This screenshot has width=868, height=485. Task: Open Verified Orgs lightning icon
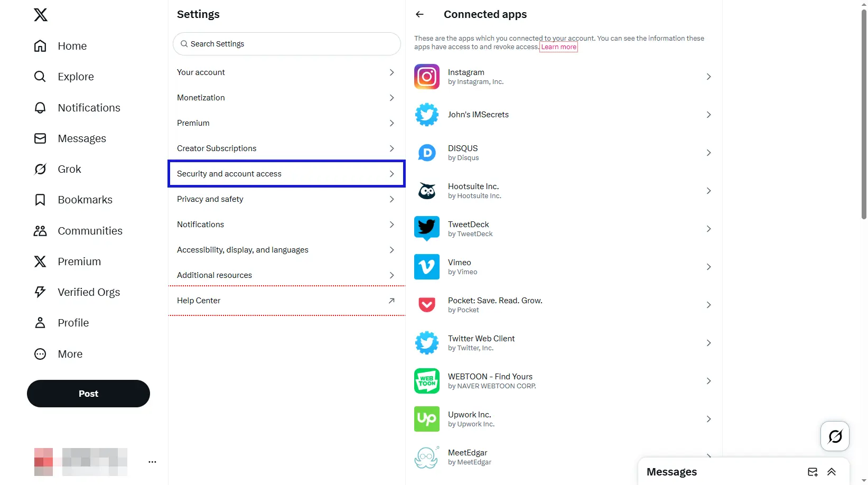click(x=40, y=292)
